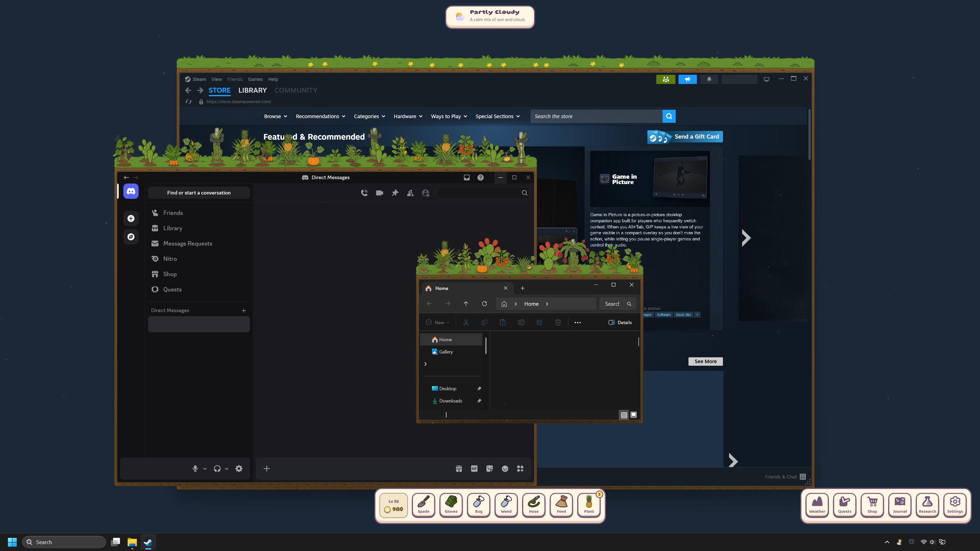Pick the Bug spray tool
Viewport: 980px width, 551px height.
(479, 505)
